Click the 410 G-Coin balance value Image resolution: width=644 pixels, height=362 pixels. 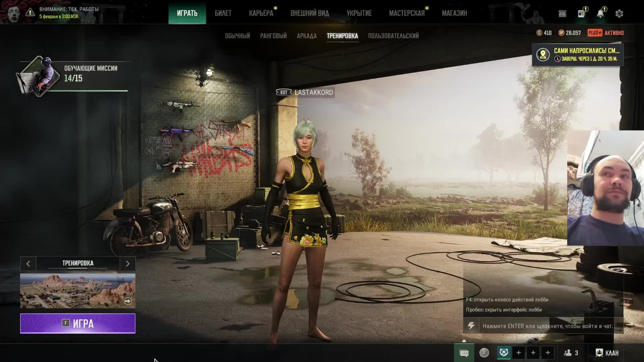coord(548,33)
